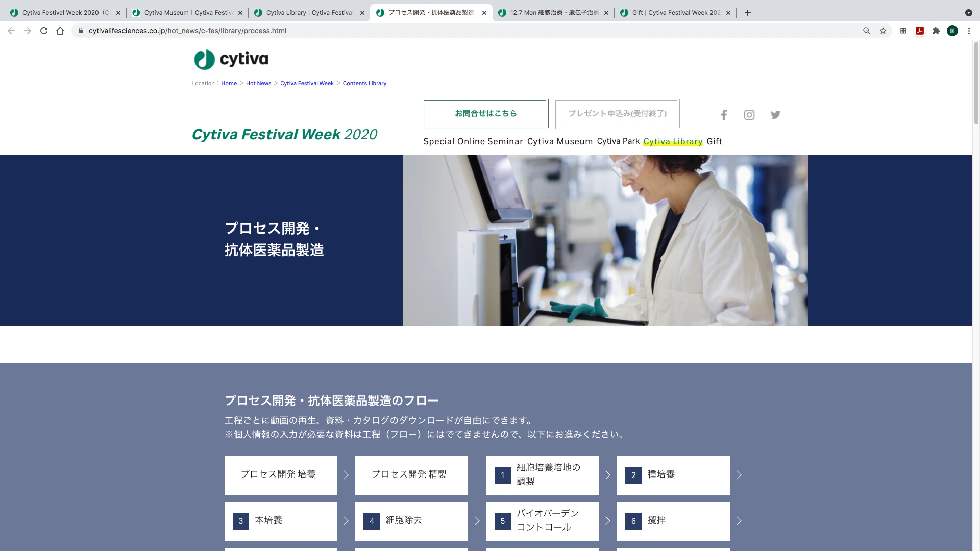Viewport: 980px width, 551px height.
Task: Open the Instagram icon link
Action: tap(749, 115)
